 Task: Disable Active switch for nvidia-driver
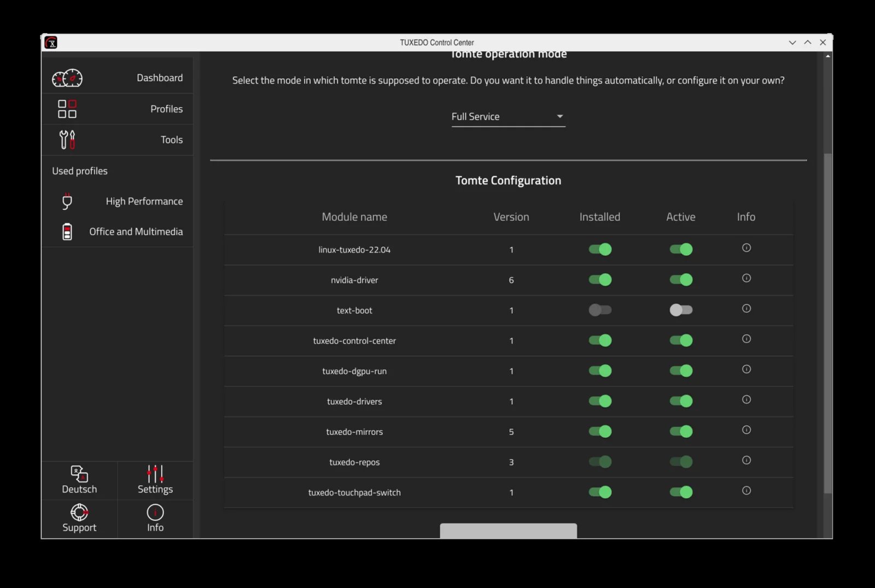pos(681,280)
